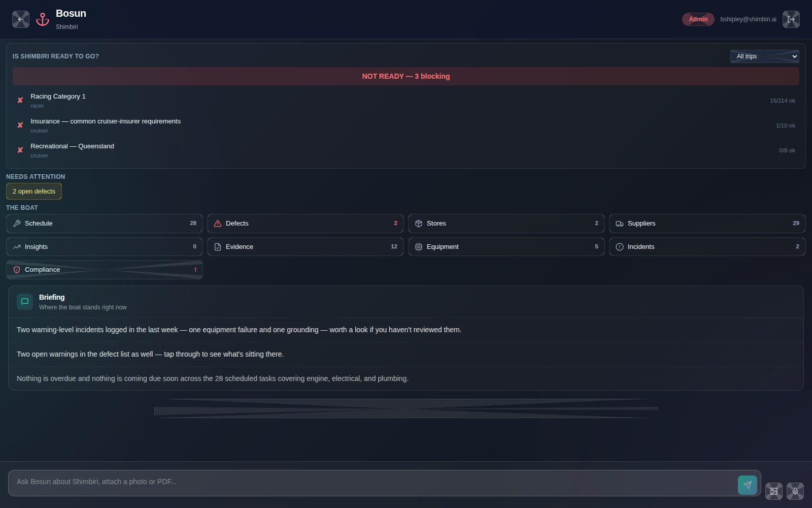Click the Equipment chip icon
The width and height of the screenshot is (812, 508).
(419, 247)
